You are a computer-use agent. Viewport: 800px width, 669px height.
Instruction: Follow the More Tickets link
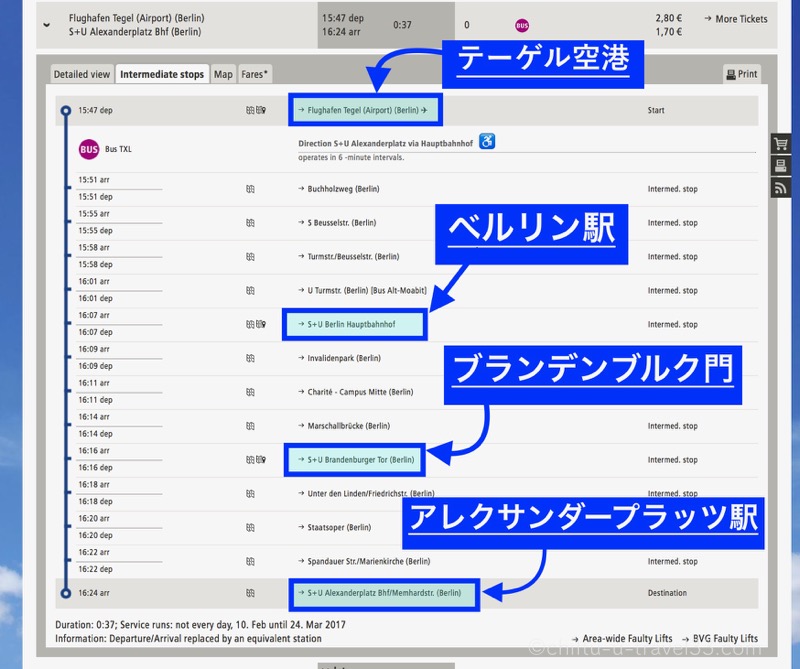point(736,19)
